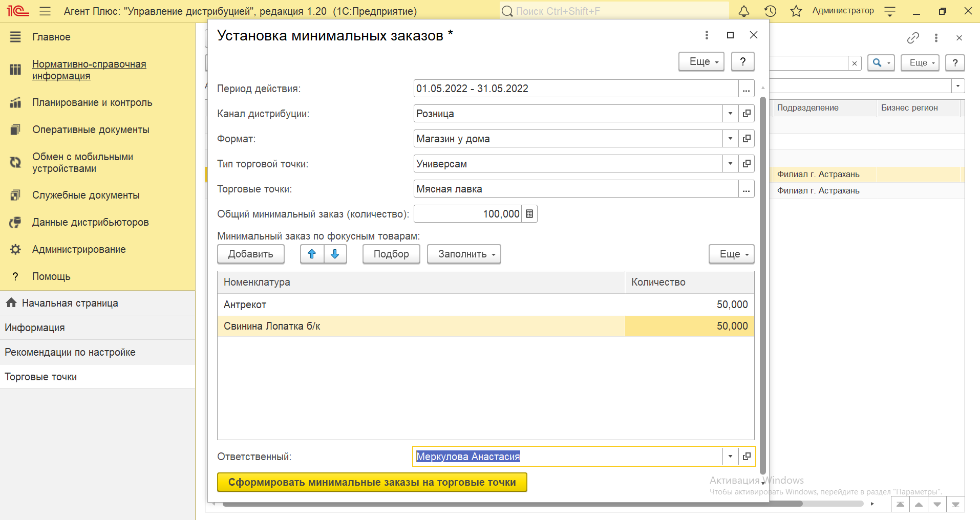The image size is (980, 520).
Task: Click the favorites star icon
Action: [796, 11]
